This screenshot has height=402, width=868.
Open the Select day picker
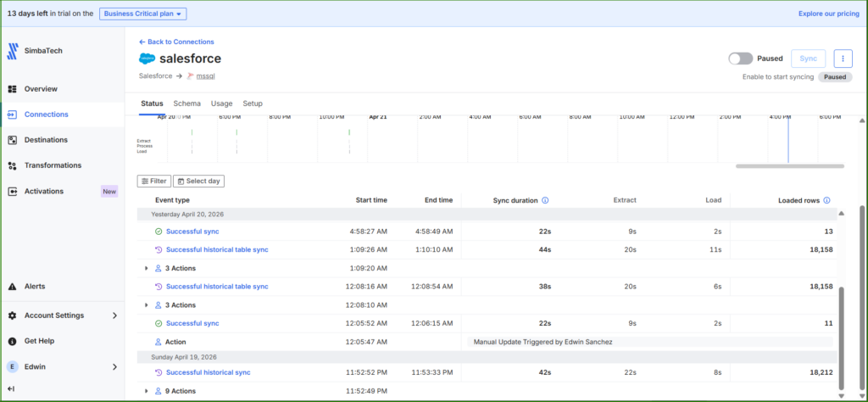pyautogui.click(x=198, y=181)
